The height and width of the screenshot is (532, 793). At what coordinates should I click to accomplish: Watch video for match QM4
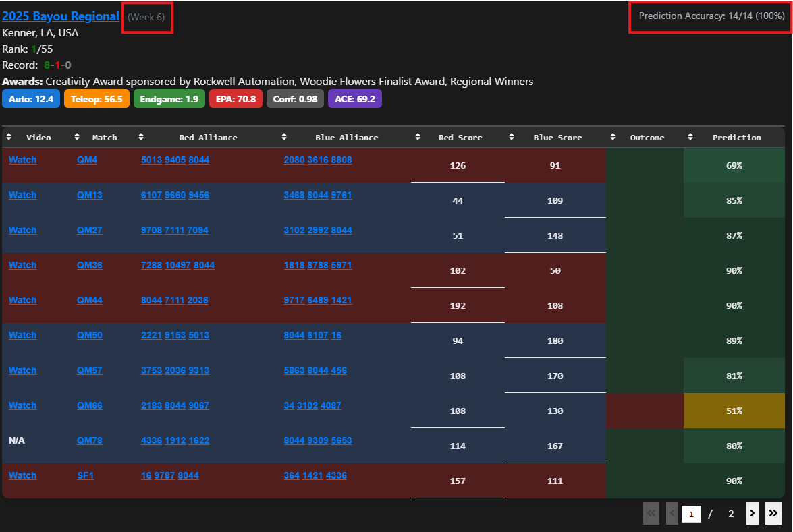(x=23, y=160)
